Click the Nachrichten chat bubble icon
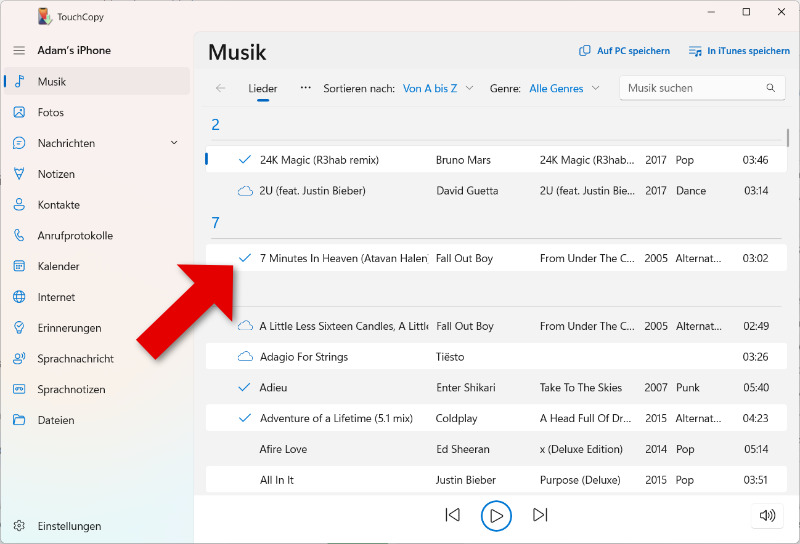This screenshot has height=544, width=800. coord(19,143)
